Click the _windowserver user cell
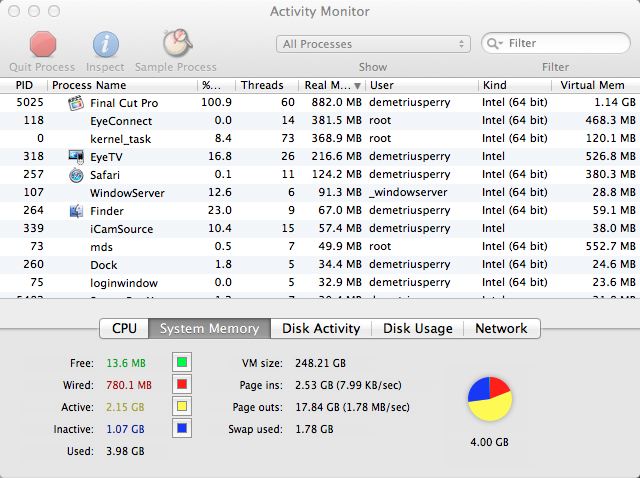 click(x=408, y=192)
